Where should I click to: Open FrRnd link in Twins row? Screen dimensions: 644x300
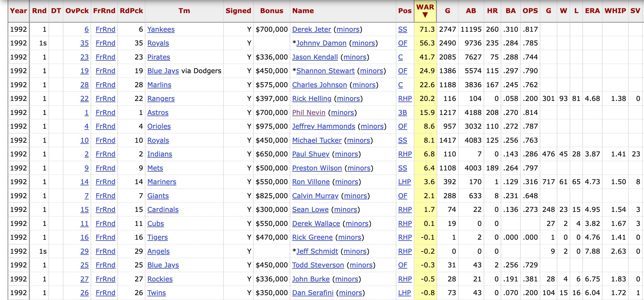click(x=105, y=293)
